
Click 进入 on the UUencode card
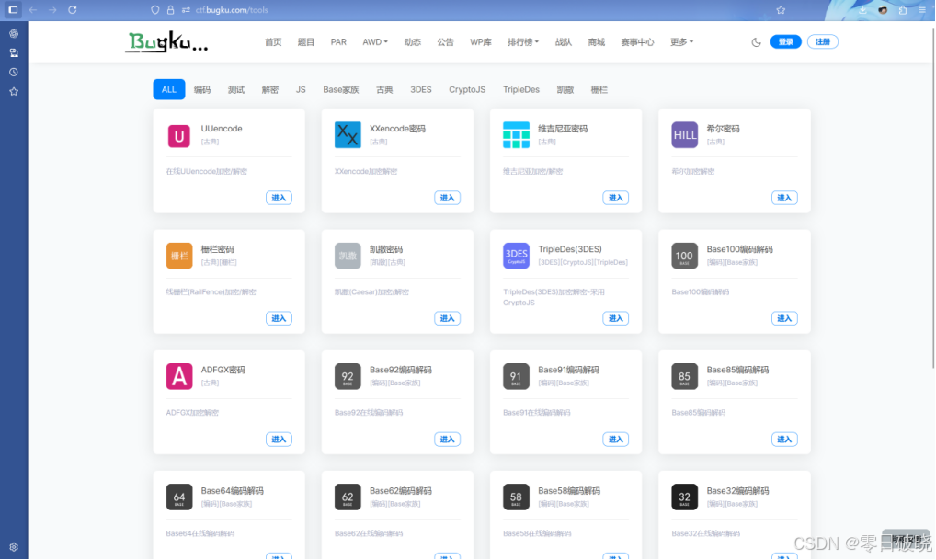pyautogui.click(x=279, y=198)
